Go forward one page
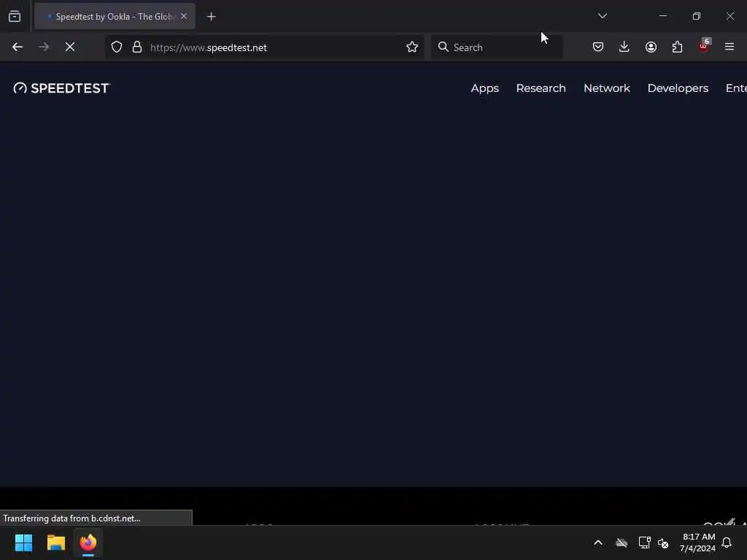 pos(43,47)
